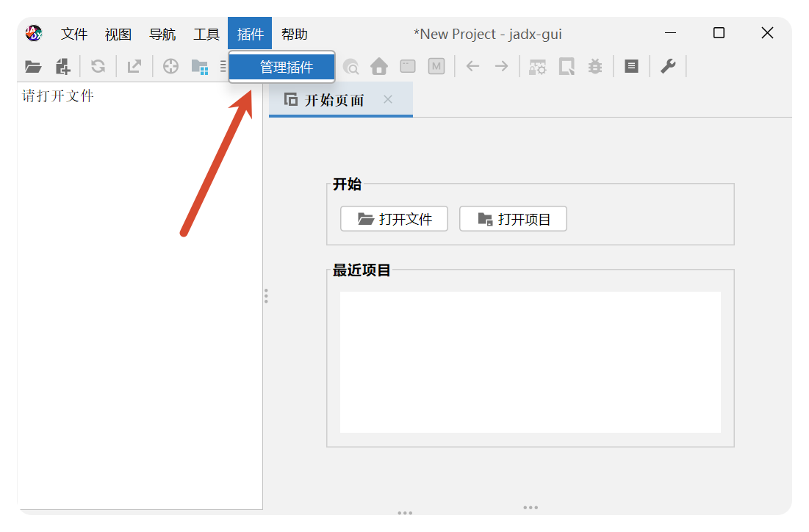809x532 pixels.
Task: Click the 插件 menu
Action: [x=251, y=35]
